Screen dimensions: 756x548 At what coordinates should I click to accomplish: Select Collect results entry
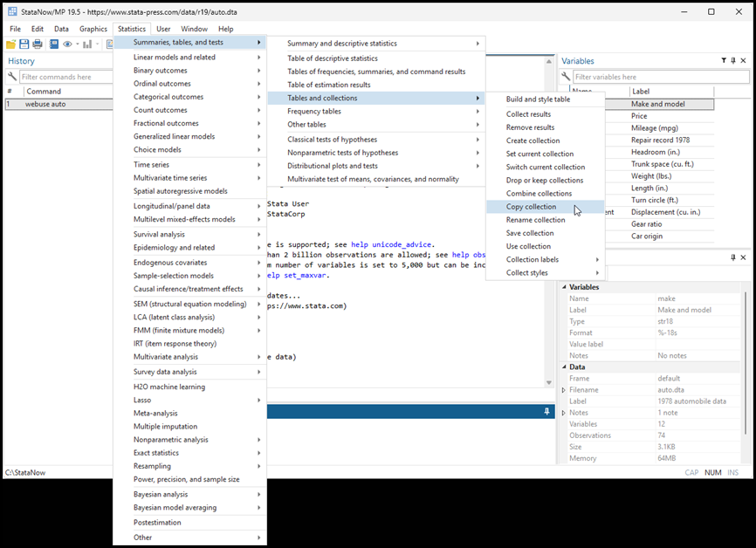click(545, 114)
